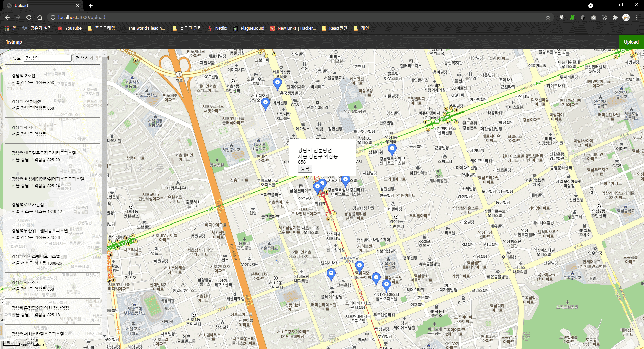The height and width of the screenshot is (349, 644).
Task: Click the circled down-arrow in the title bar
Action: (591, 6)
